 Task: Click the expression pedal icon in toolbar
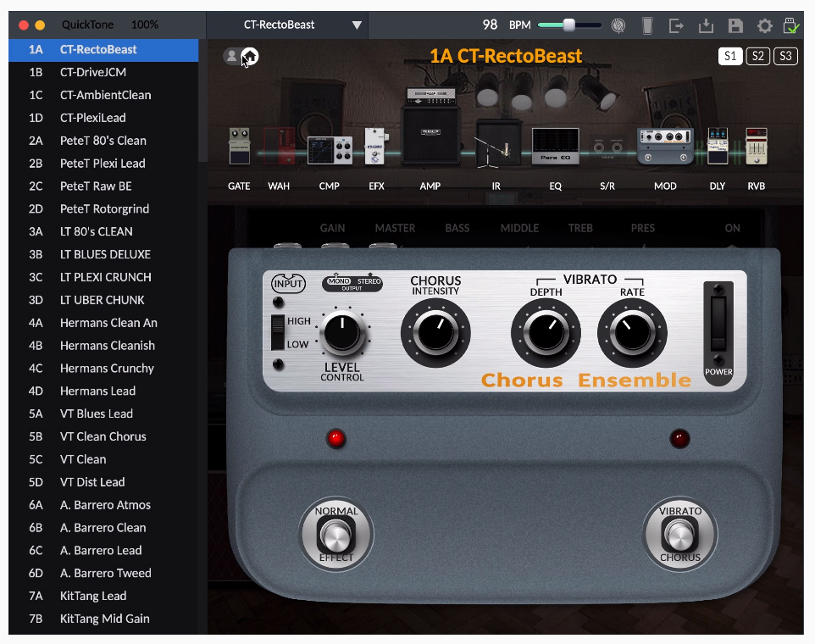(647, 25)
